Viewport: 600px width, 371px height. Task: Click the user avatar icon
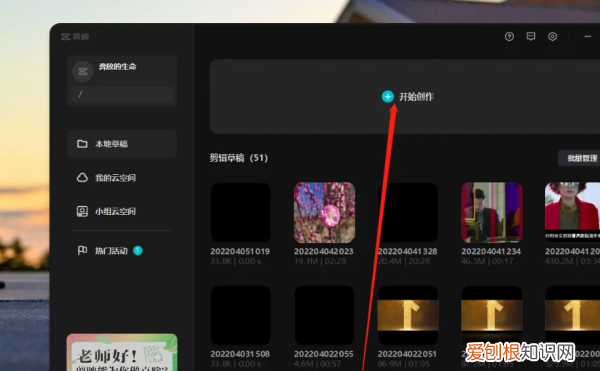pos(83,72)
